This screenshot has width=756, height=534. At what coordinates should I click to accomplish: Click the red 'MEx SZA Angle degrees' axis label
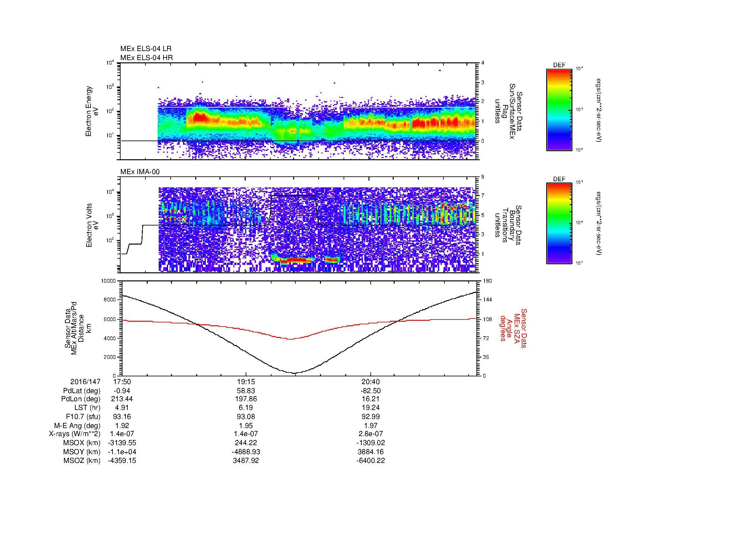(x=513, y=328)
